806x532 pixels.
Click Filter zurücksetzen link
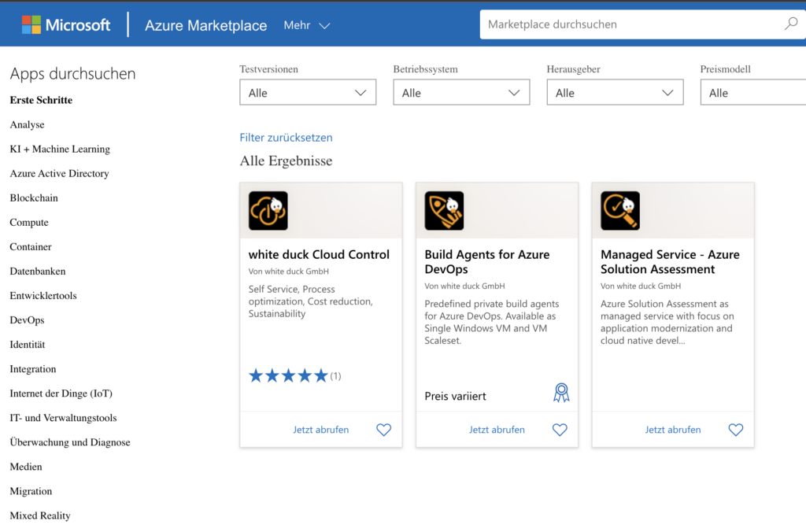[286, 138]
